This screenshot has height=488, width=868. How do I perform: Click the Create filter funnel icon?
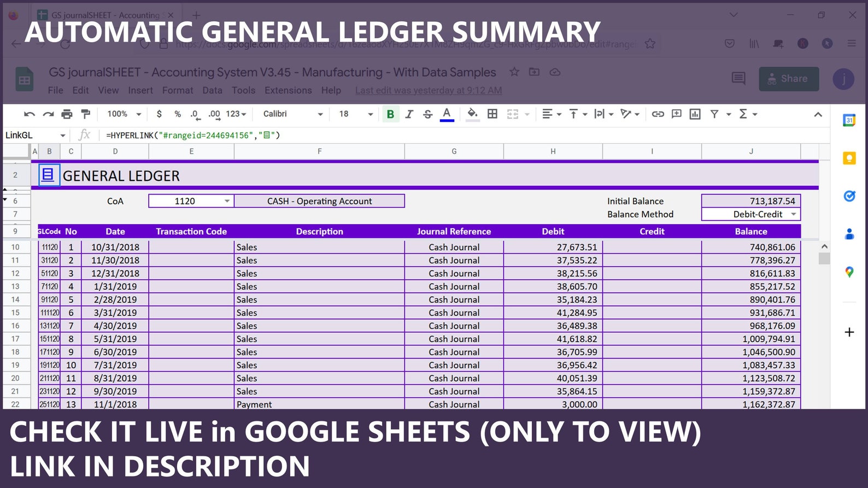[x=714, y=114]
